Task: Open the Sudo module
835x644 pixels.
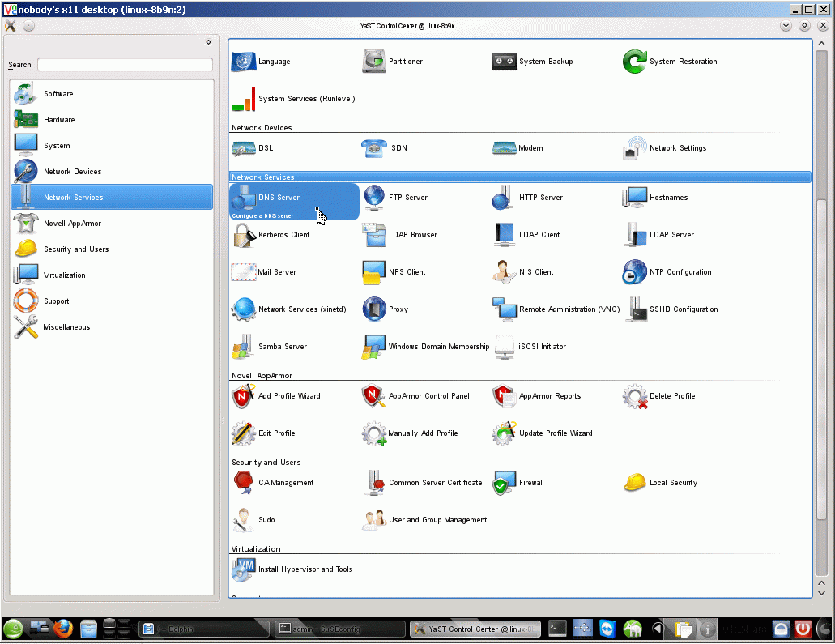Action: click(253, 520)
